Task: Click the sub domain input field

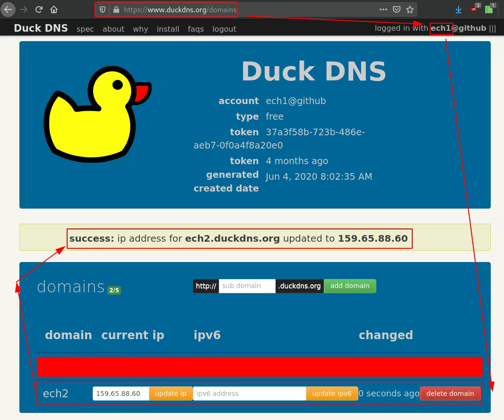Action: pyautogui.click(x=247, y=286)
